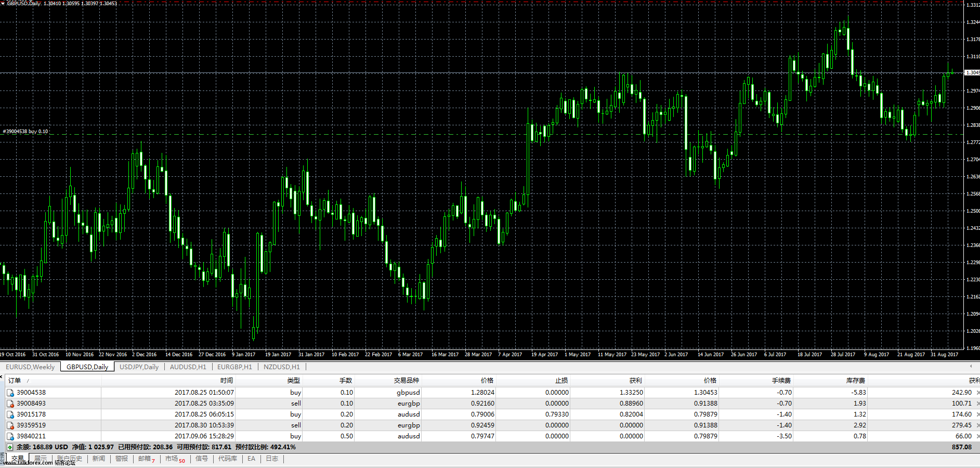Click the sell order icon for ticket 39008493
The image size is (980, 468).
[x=10, y=404]
